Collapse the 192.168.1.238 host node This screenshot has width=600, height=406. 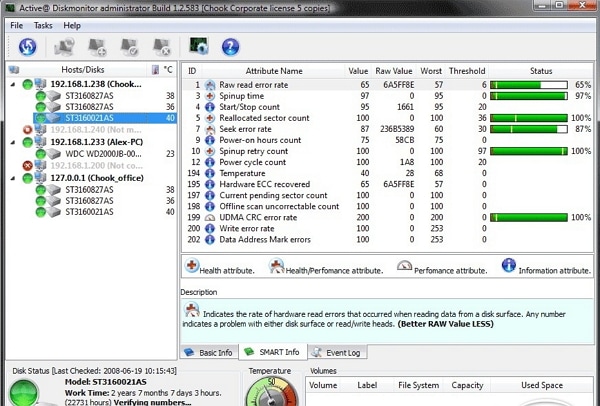click(x=13, y=84)
